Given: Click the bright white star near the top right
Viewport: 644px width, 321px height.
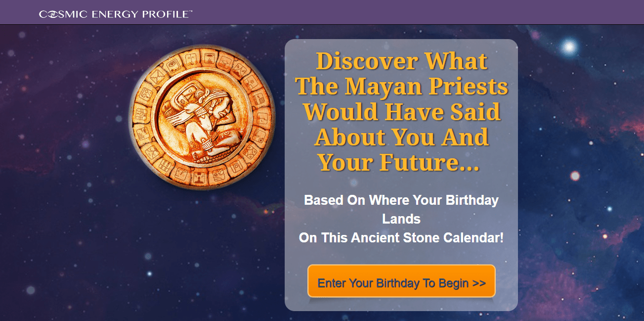Looking at the screenshot, I should (569, 47).
